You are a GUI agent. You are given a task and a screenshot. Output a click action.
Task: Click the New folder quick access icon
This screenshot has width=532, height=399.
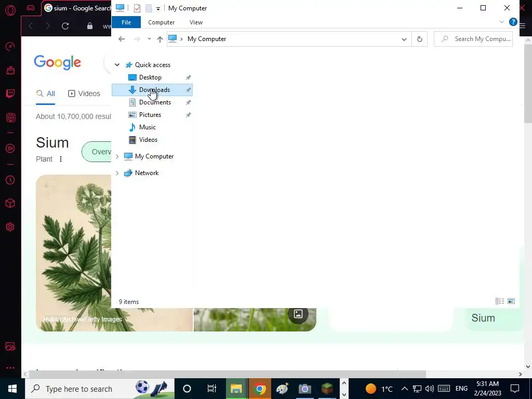(x=149, y=8)
